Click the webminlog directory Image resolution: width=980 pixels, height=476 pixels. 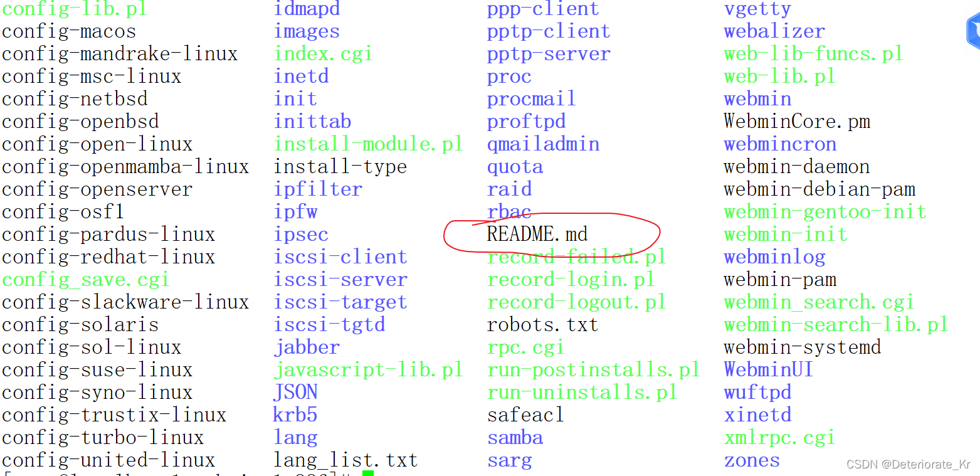pyautogui.click(x=774, y=257)
